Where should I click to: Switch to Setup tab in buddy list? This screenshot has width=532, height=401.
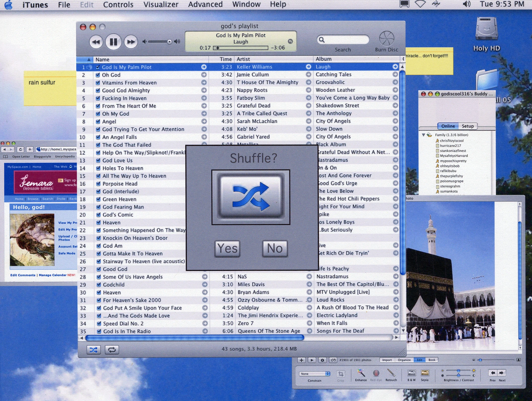tap(468, 126)
